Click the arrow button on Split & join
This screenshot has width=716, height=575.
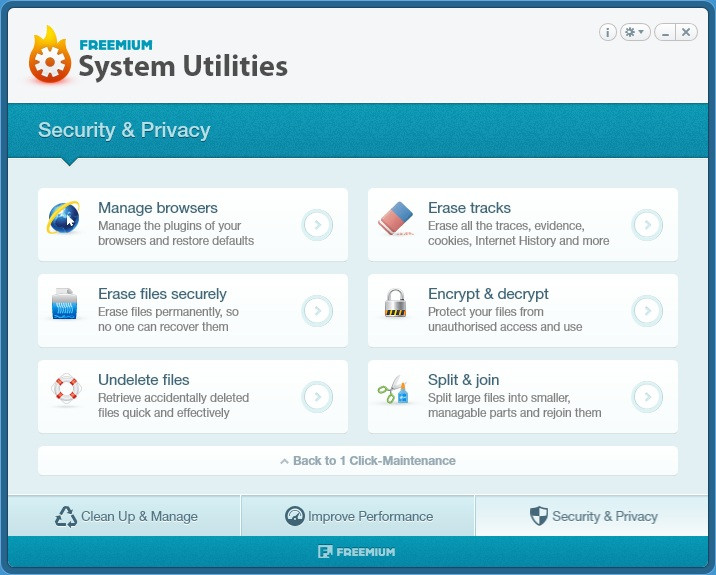click(x=647, y=396)
